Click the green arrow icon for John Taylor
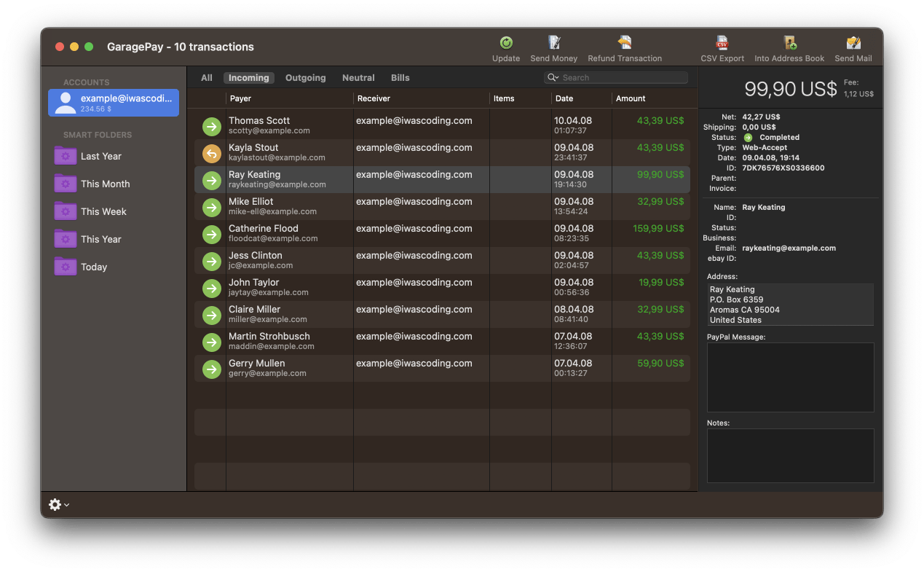Image resolution: width=924 pixels, height=572 pixels. point(212,289)
